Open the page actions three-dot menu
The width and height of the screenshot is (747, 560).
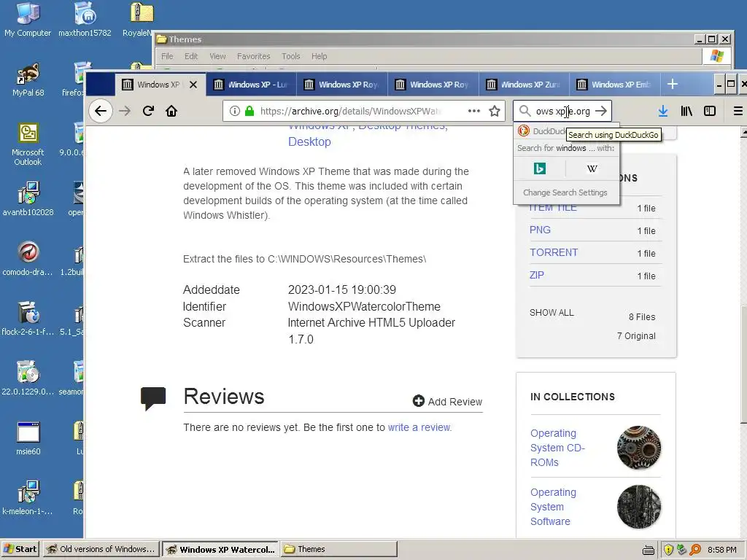coord(473,111)
